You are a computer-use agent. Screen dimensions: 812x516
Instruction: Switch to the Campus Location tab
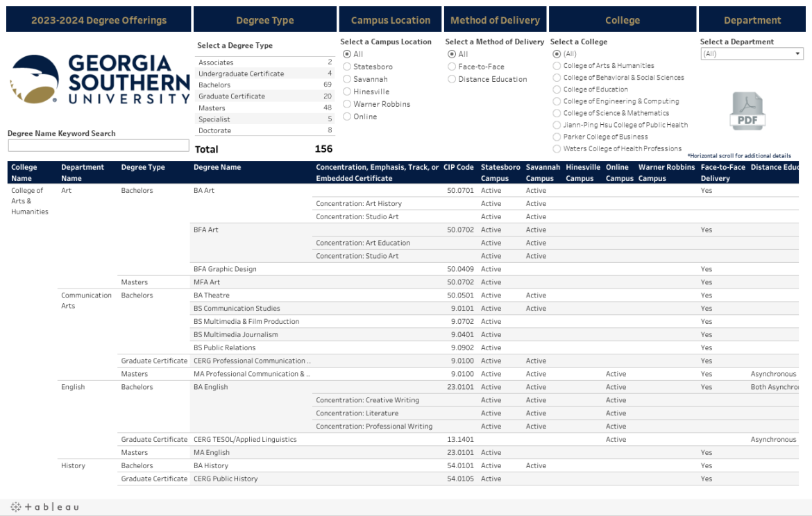click(390, 19)
